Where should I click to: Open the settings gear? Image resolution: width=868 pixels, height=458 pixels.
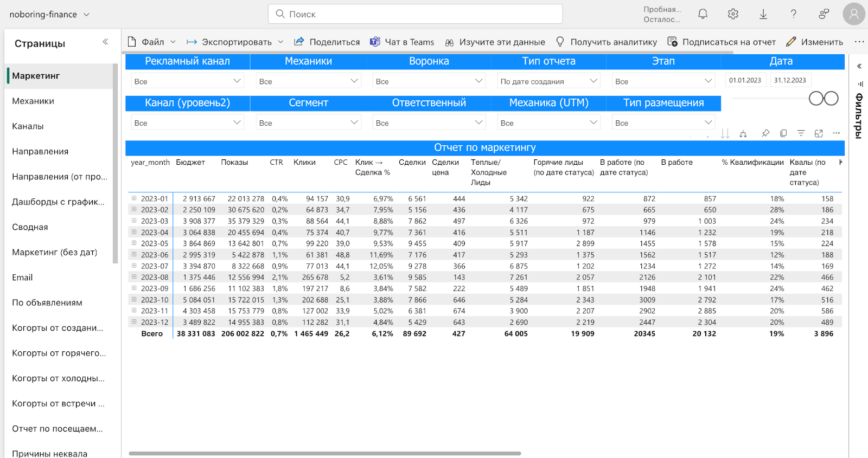coord(733,14)
